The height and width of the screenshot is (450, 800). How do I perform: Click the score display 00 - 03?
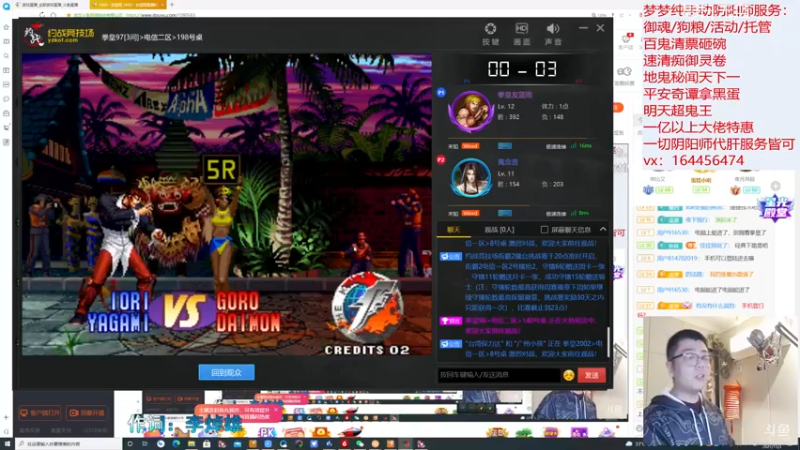tap(522, 69)
